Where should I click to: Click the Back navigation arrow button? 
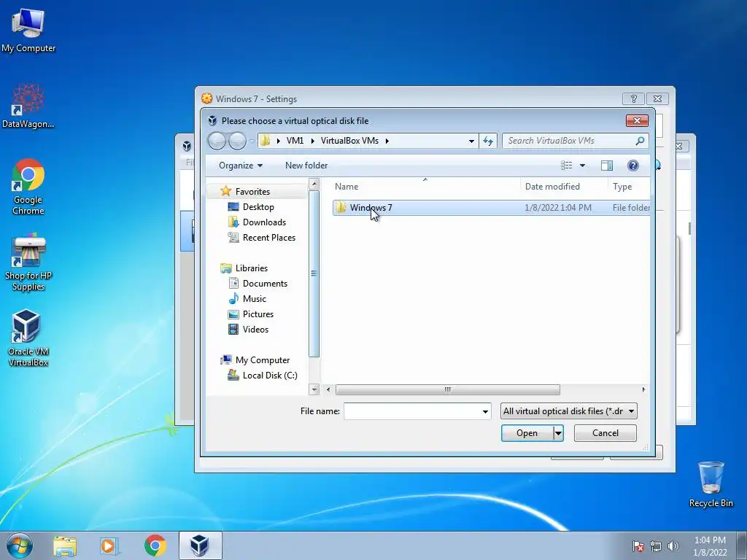[217, 141]
